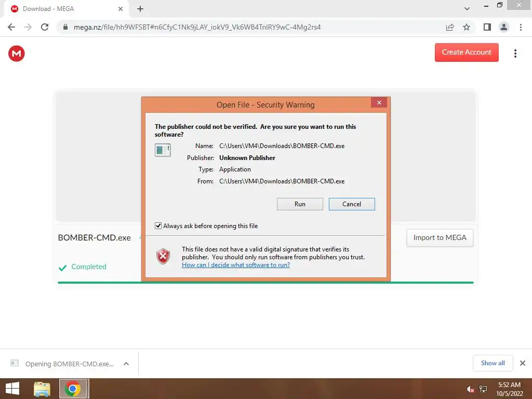Click the red shield warning icon
The height and width of the screenshot is (399, 532).
pyautogui.click(x=163, y=256)
